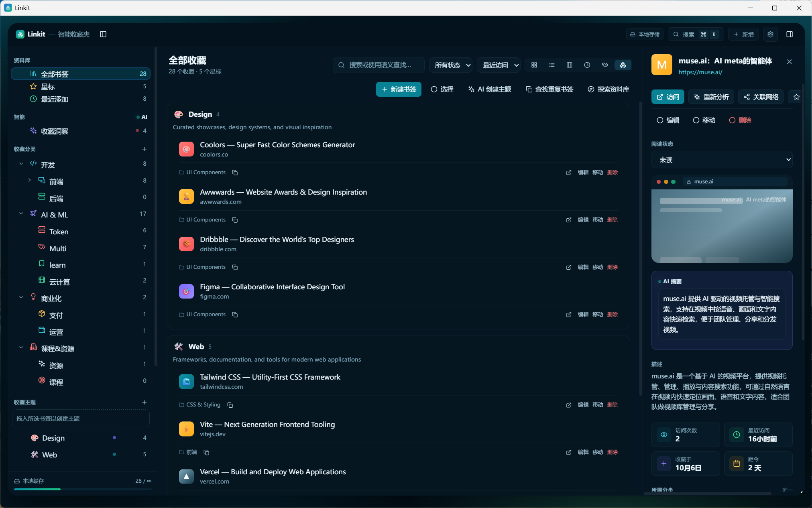Viewport: 812px width, 508px height.
Task: Open settings gear in top bar
Action: click(770, 34)
